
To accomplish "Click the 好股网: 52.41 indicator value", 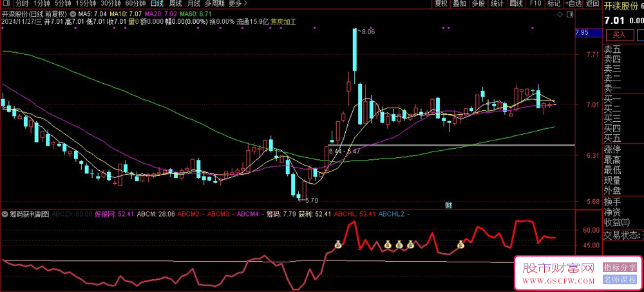I will pyautogui.click(x=115, y=214).
